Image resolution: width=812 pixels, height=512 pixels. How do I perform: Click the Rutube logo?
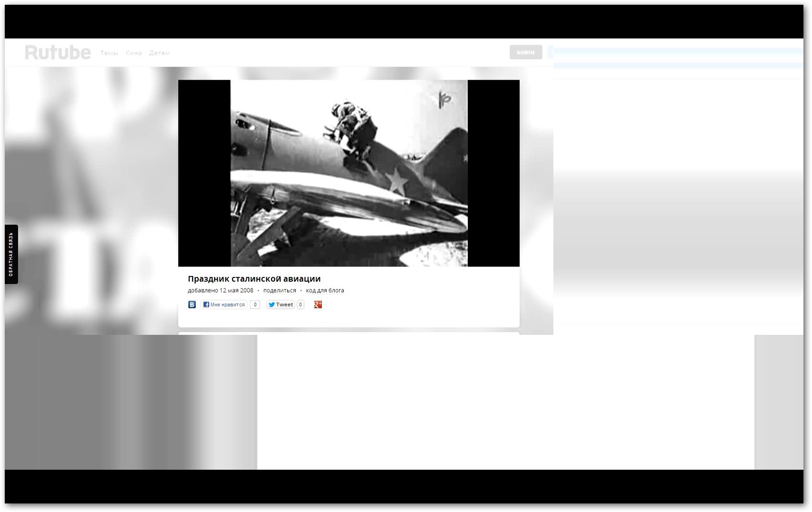(x=58, y=52)
